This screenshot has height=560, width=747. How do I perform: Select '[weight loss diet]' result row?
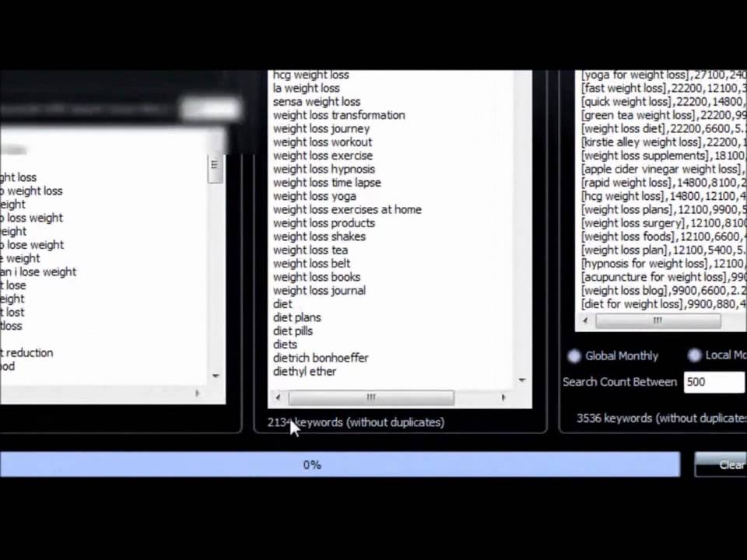(664, 128)
